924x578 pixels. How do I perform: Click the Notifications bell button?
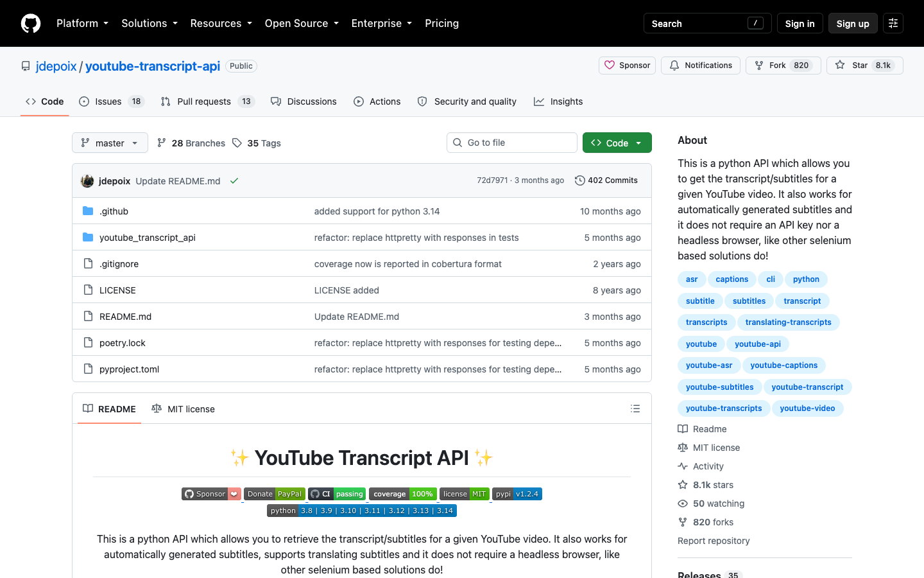tap(700, 66)
